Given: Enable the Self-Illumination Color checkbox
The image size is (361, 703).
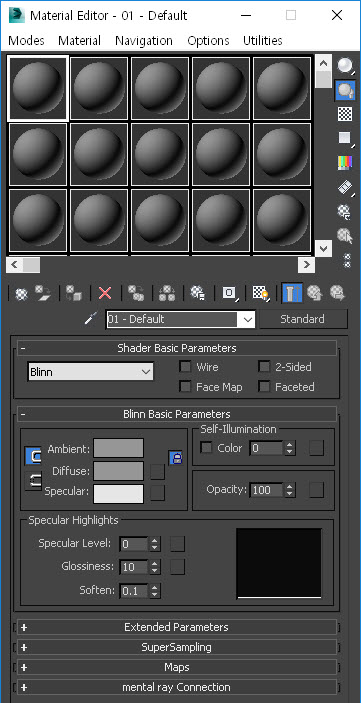Looking at the screenshot, I should [x=206, y=448].
